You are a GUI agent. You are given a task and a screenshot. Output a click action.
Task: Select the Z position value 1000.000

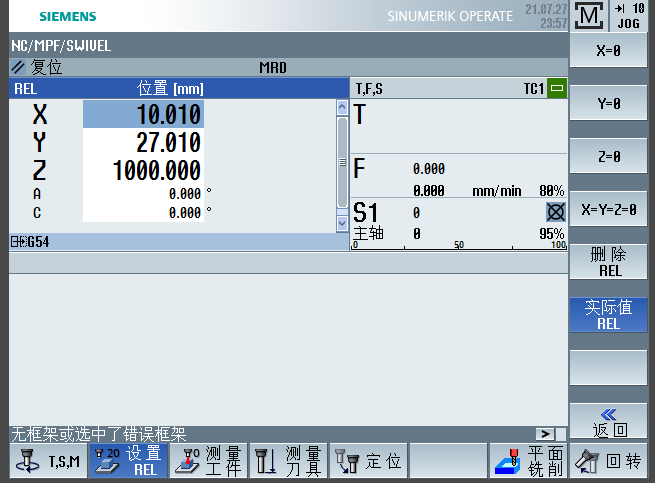[143, 170]
